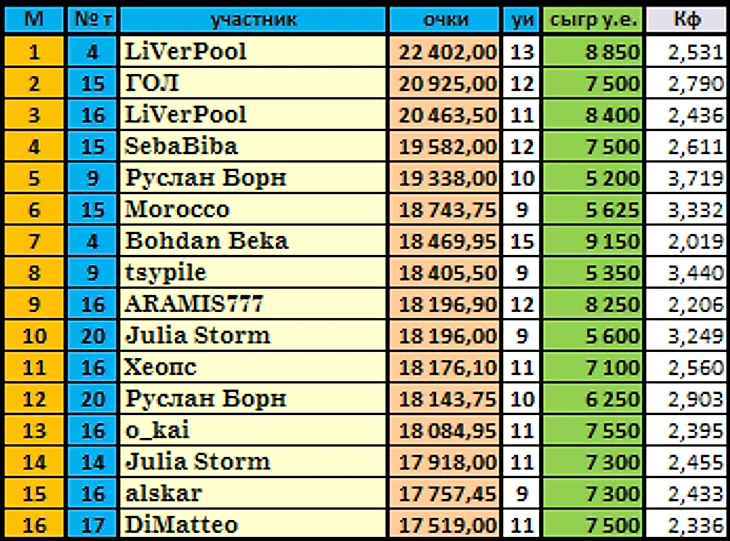Click the "DiMatteo" name cell

(x=253, y=525)
